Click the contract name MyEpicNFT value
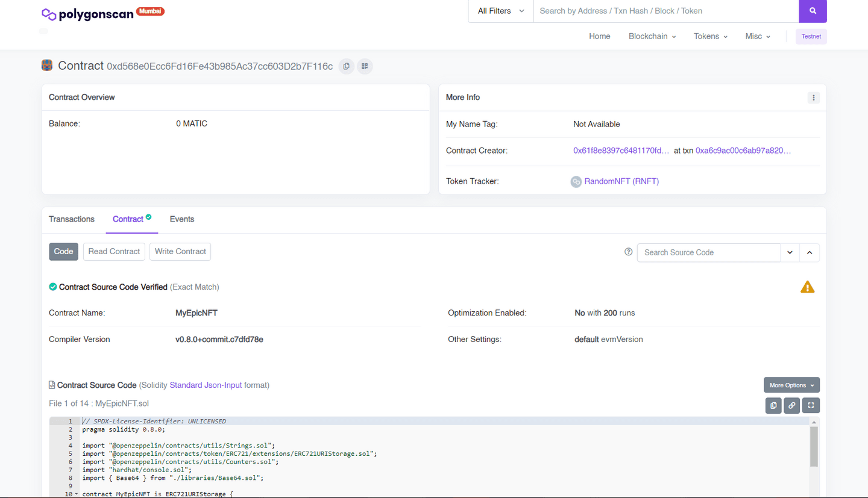 click(x=197, y=313)
